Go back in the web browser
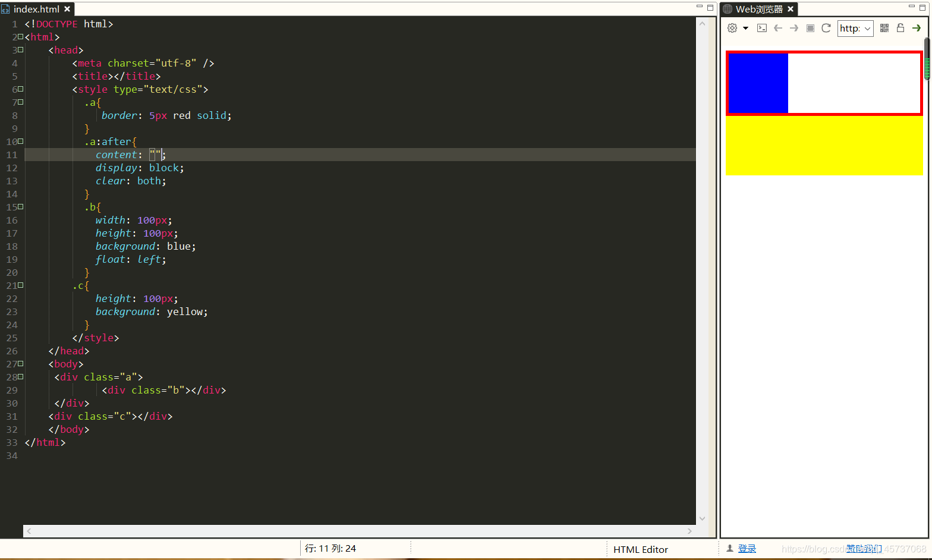 (x=778, y=28)
